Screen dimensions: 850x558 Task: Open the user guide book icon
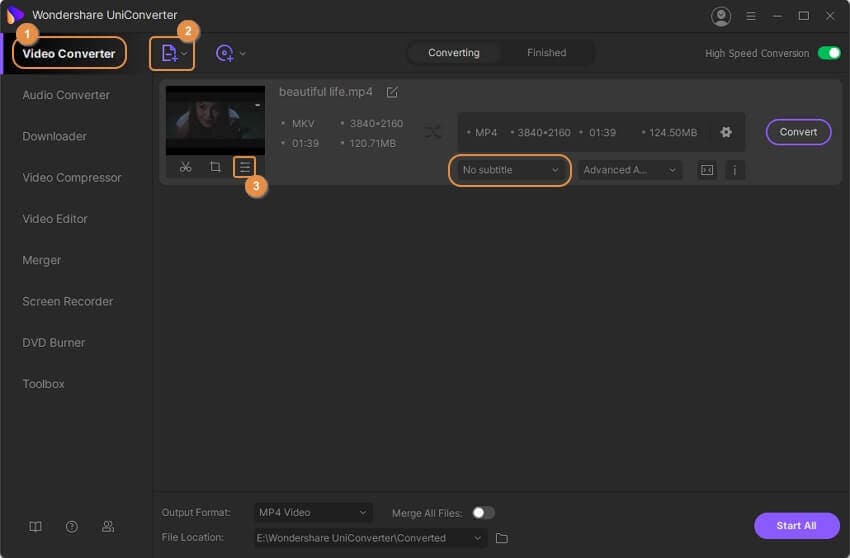click(35, 527)
